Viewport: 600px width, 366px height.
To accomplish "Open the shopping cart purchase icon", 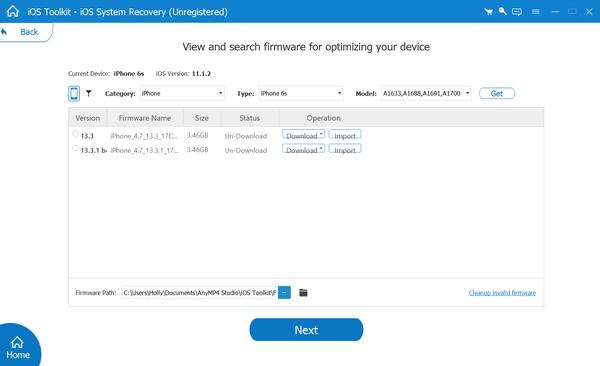I will (x=488, y=11).
